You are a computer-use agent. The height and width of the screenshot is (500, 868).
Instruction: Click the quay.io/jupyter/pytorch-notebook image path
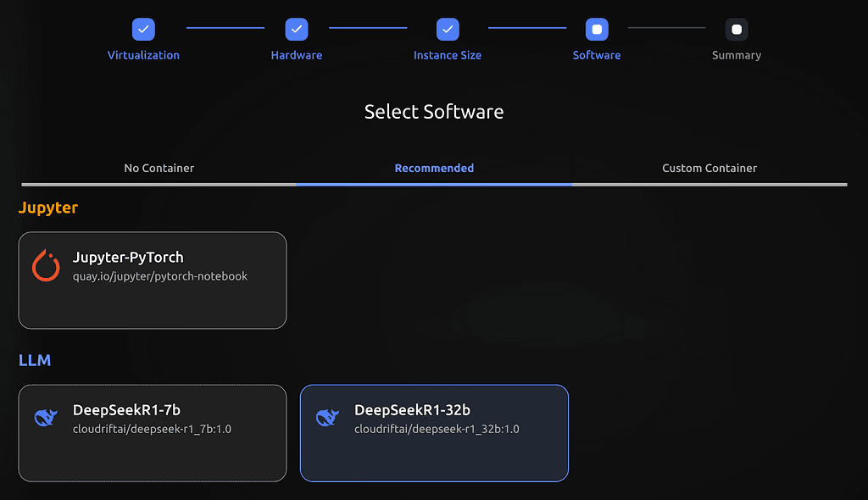(x=160, y=276)
